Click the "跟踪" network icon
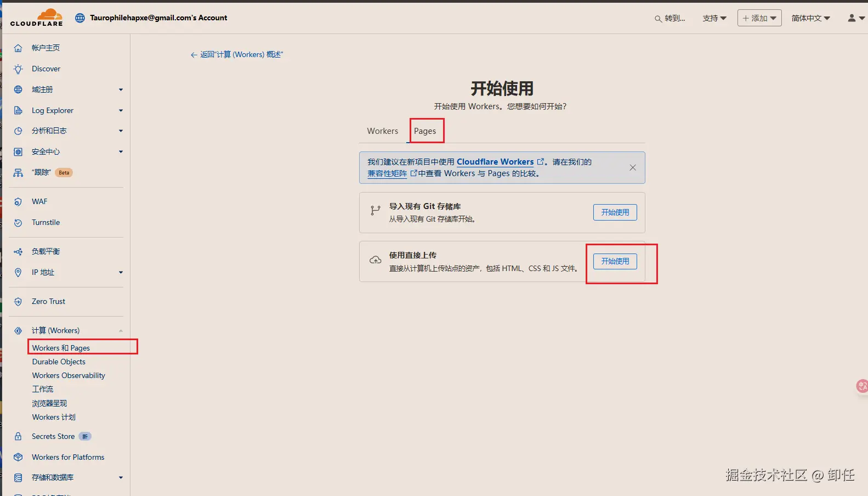The height and width of the screenshot is (496, 868). [x=18, y=173]
